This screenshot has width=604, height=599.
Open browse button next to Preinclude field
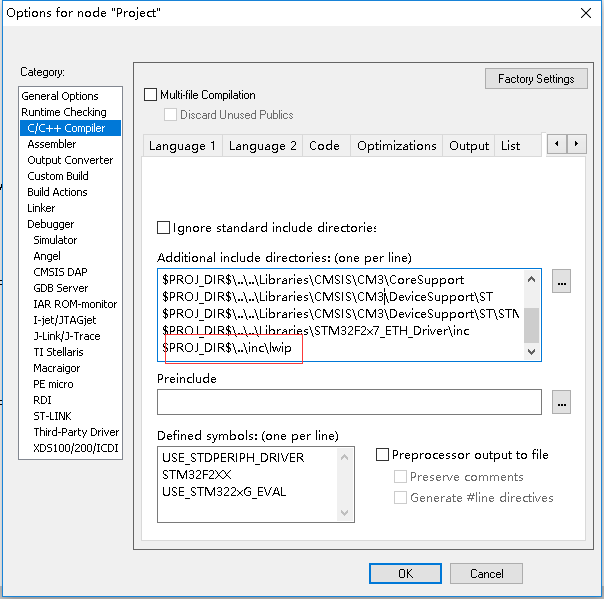point(561,402)
